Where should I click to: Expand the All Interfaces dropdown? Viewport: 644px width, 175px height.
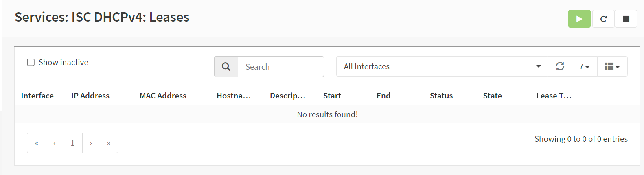(x=442, y=66)
